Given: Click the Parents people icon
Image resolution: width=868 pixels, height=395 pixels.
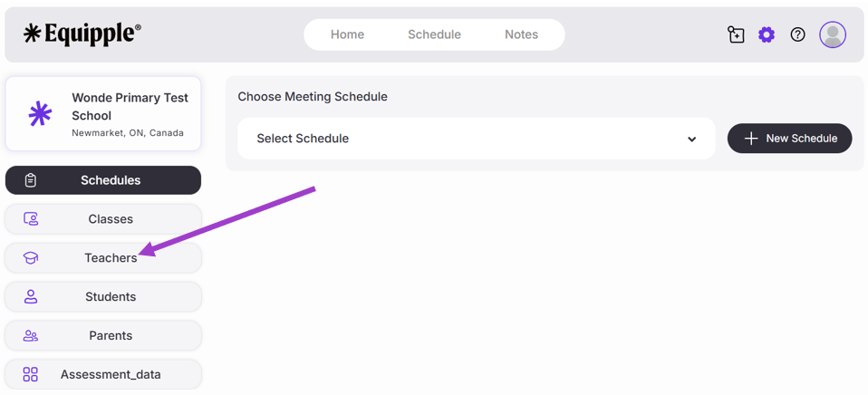Looking at the screenshot, I should [31, 336].
